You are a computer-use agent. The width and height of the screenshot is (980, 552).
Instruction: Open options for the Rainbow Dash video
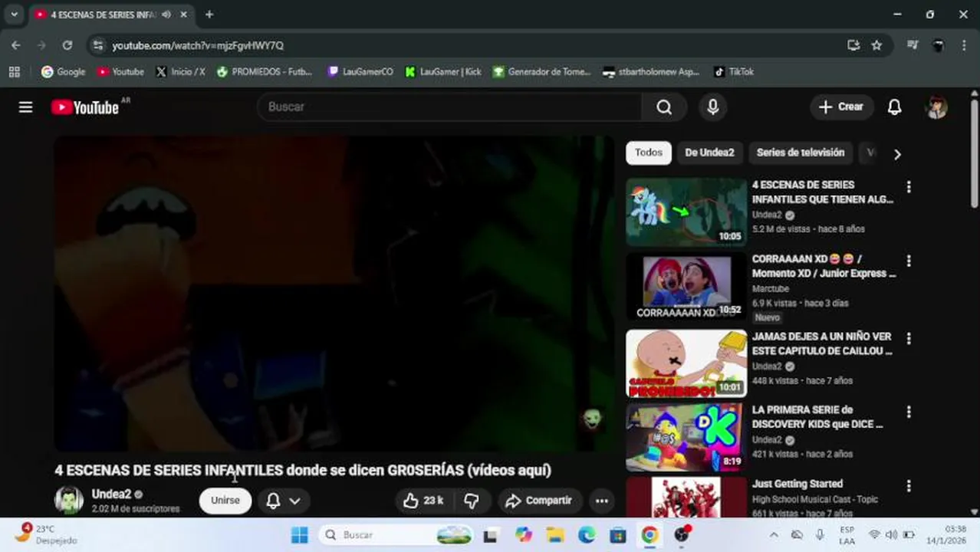909,187
